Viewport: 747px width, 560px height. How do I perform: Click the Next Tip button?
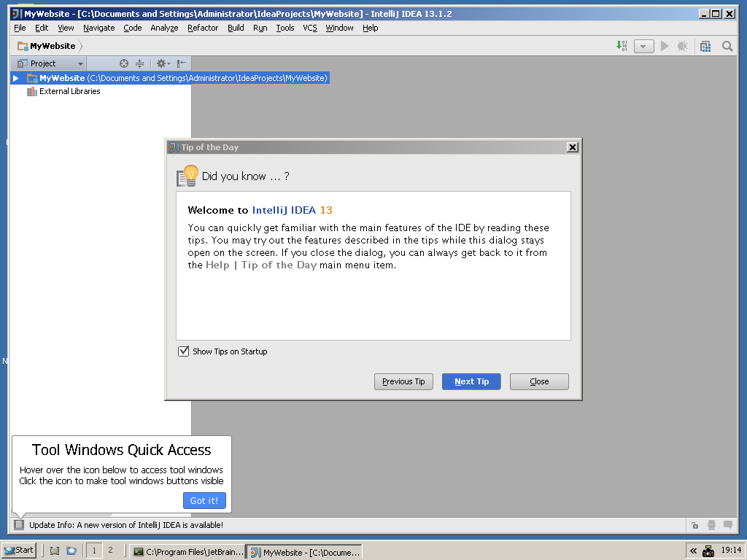pyautogui.click(x=472, y=381)
